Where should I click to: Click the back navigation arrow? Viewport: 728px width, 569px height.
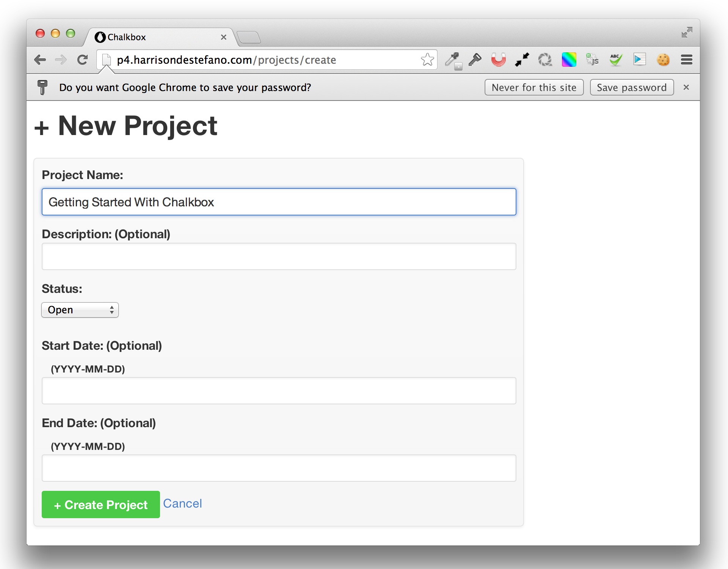coord(39,60)
